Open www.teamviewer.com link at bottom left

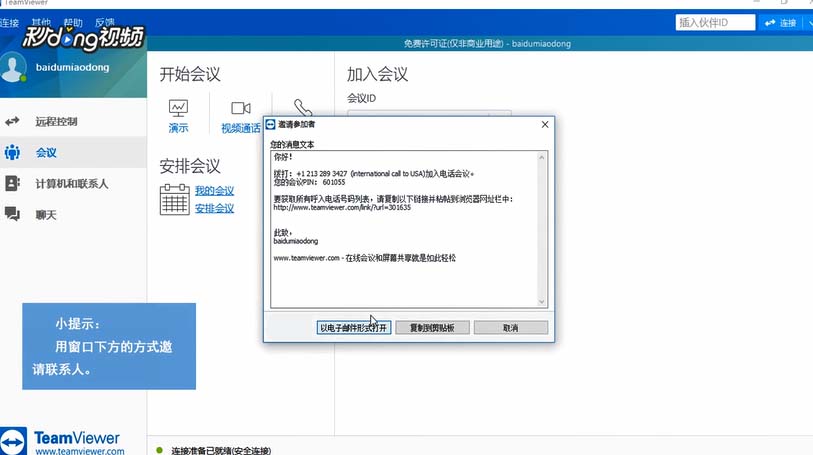click(x=80, y=451)
